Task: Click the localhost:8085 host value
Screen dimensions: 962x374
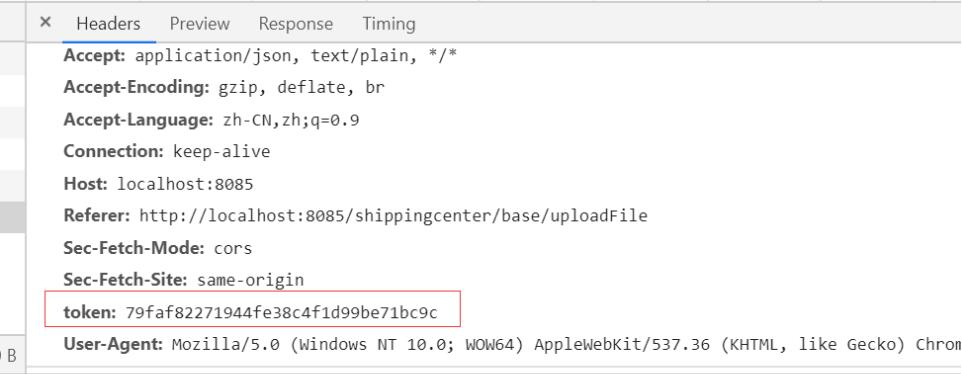Action: (x=185, y=184)
